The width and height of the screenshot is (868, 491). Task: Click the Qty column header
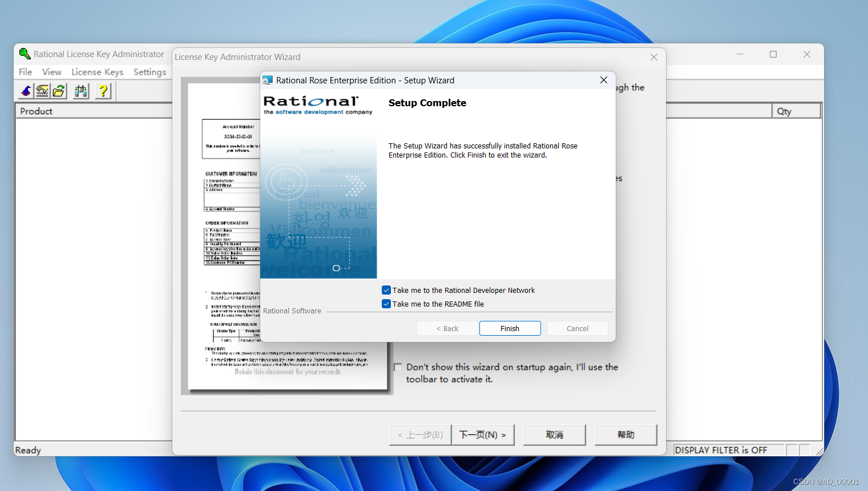click(x=797, y=111)
